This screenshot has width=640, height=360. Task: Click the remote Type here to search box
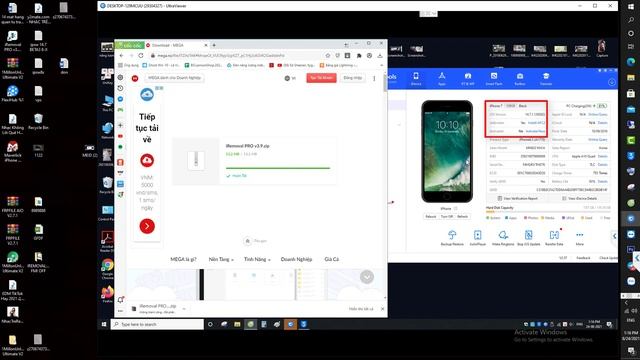[x=157, y=324]
